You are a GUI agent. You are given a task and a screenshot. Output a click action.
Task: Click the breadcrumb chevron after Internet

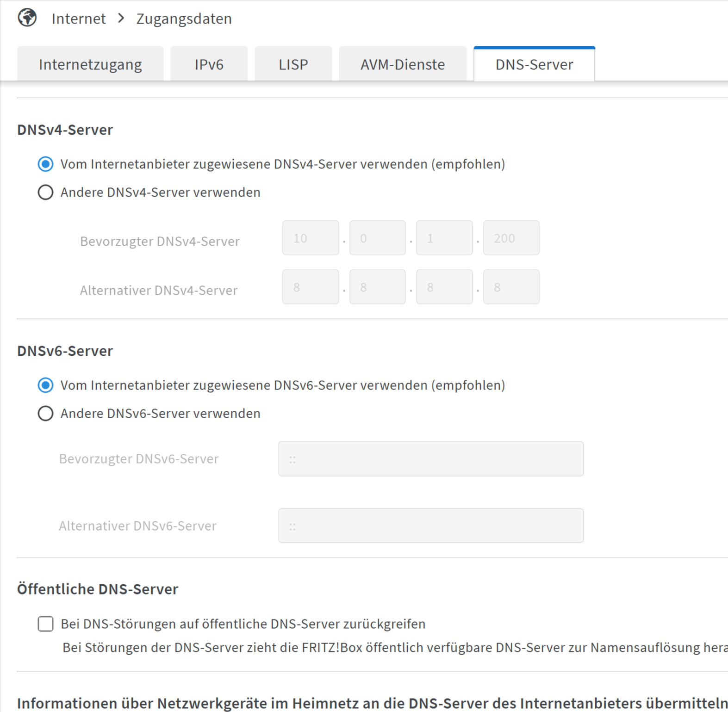pyautogui.click(x=121, y=18)
